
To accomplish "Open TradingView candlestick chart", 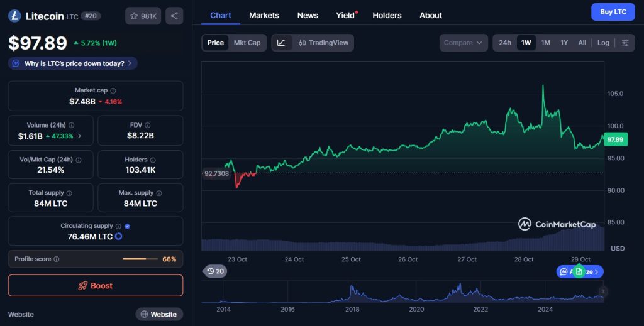I will [322, 43].
